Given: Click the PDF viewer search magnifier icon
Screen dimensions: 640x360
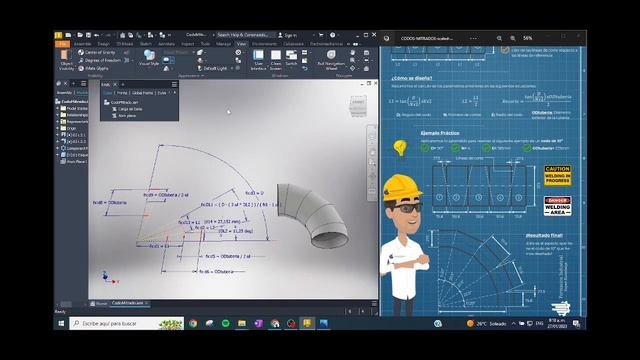Looking at the screenshot, I should pyautogui.click(x=499, y=38).
